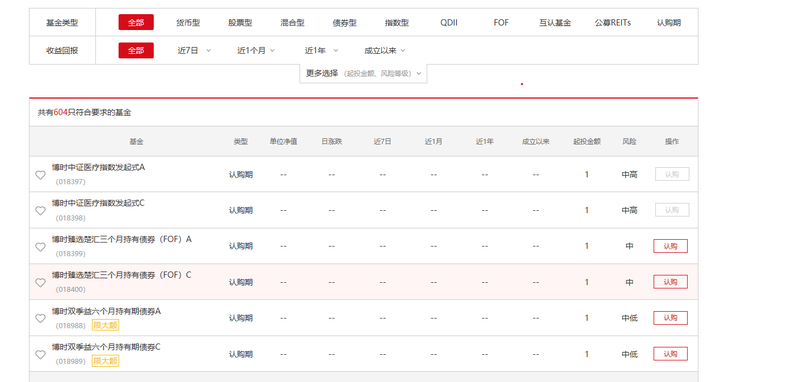Filter by 股票型 fund type
Screen dimensions: 800x382
click(240, 22)
